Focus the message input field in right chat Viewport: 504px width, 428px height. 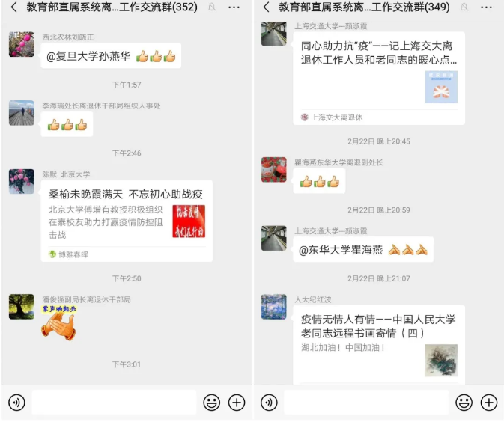(x=366, y=403)
